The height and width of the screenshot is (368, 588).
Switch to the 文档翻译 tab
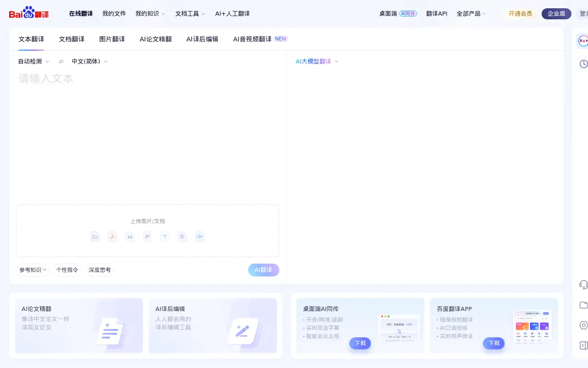tap(71, 39)
